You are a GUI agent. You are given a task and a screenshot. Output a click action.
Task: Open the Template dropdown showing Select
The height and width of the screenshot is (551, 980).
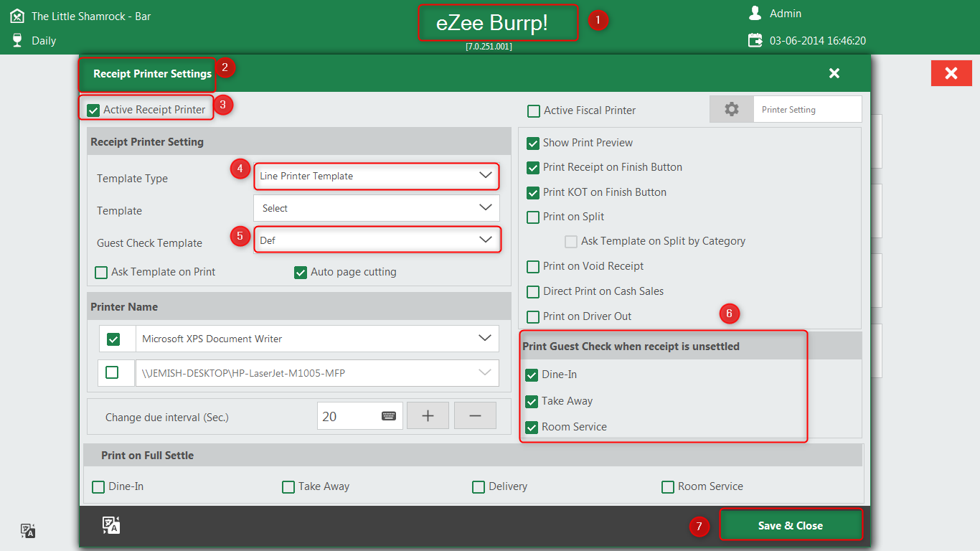click(x=377, y=208)
